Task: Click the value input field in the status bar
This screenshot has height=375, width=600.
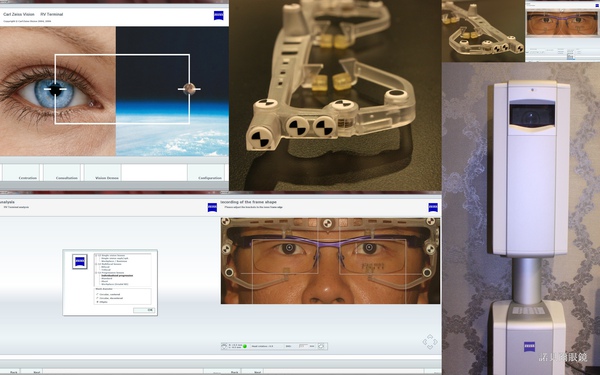Action: 303,346
